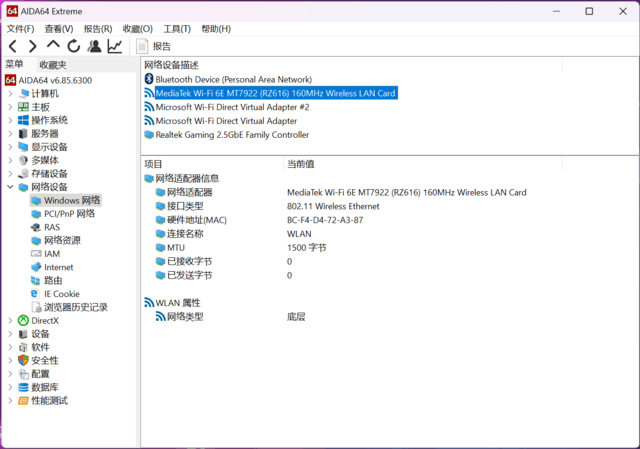Image resolution: width=640 pixels, height=449 pixels.
Task: Click MAC address value BC-F4-D4-72-A3-87
Action: click(x=325, y=220)
